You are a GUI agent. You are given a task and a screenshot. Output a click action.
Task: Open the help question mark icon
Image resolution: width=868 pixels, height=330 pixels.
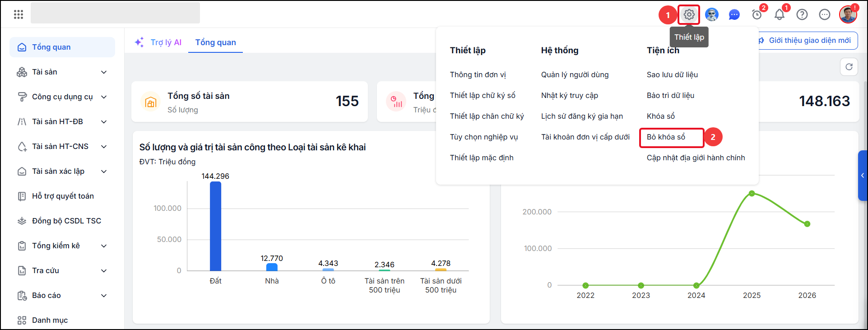[x=802, y=15]
